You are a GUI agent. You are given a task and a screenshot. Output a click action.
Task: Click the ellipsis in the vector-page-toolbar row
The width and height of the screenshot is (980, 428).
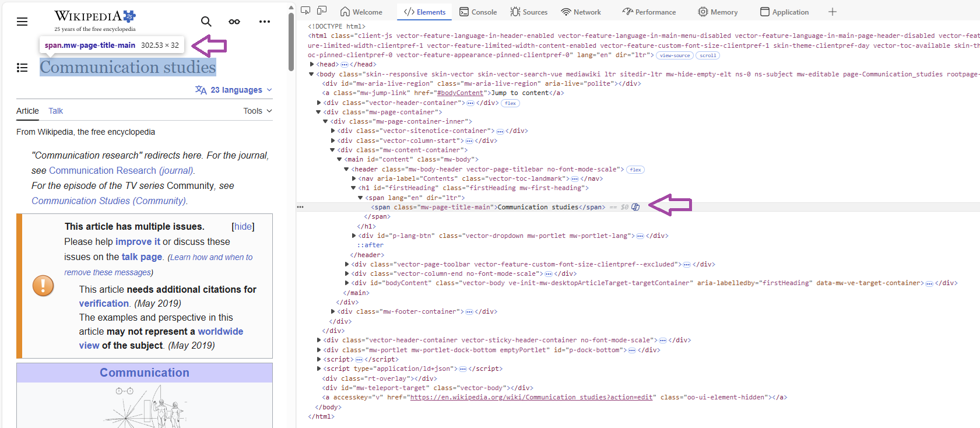(687, 265)
